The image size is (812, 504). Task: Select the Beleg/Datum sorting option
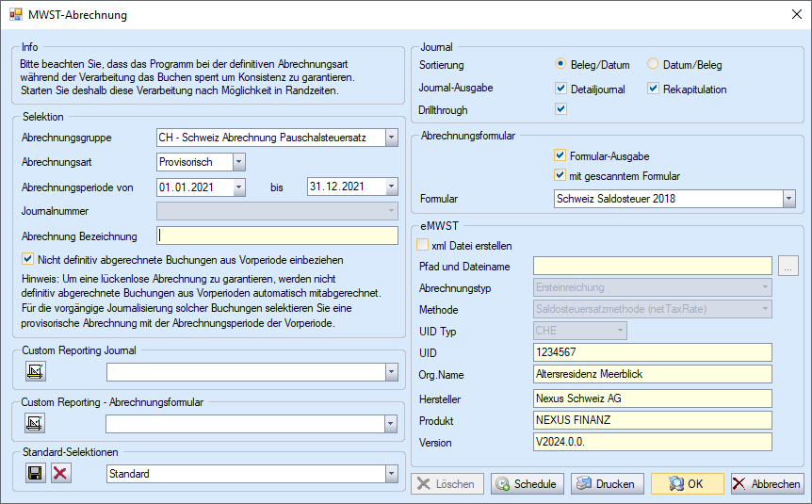(x=561, y=65)
